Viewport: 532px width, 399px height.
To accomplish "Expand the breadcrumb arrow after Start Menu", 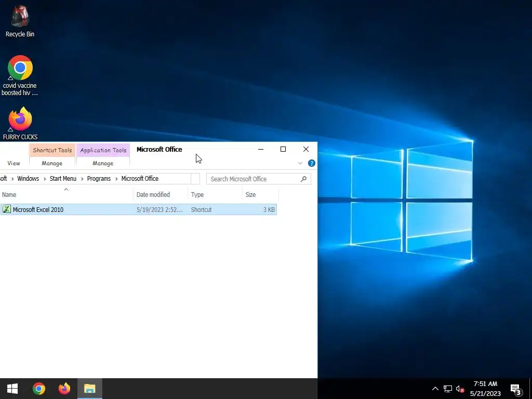I will click(82, 179).
